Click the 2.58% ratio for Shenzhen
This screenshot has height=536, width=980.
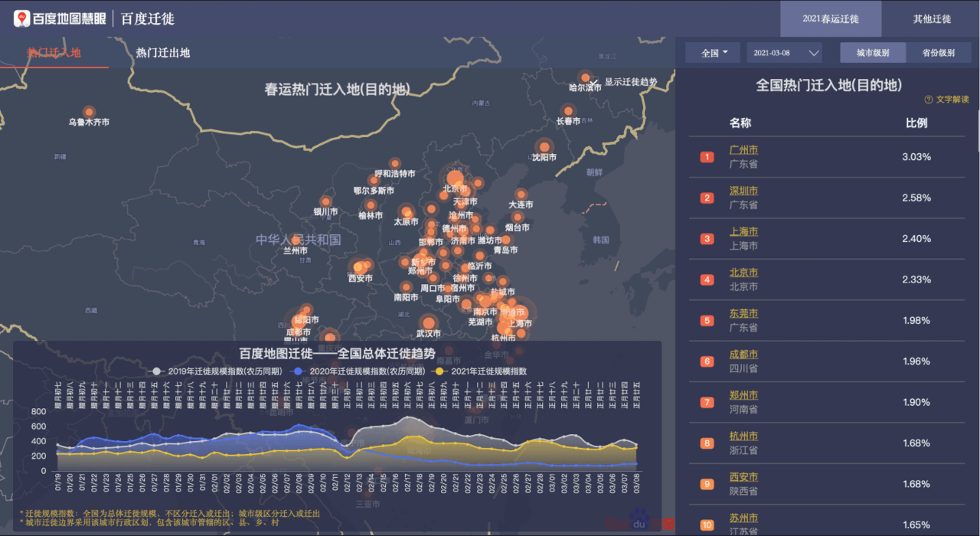click(x=916, y=198)
